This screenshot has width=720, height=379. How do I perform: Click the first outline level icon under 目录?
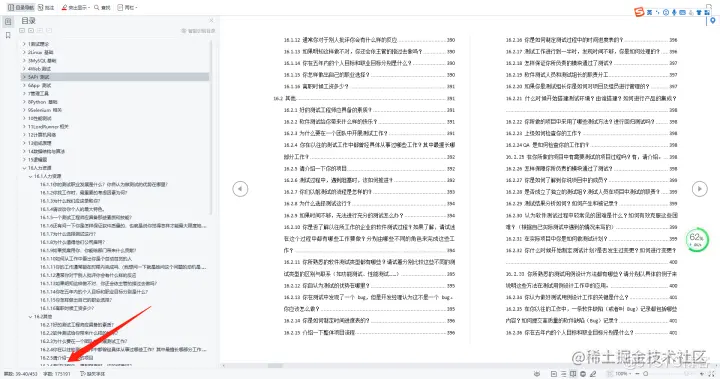(22, 30)
